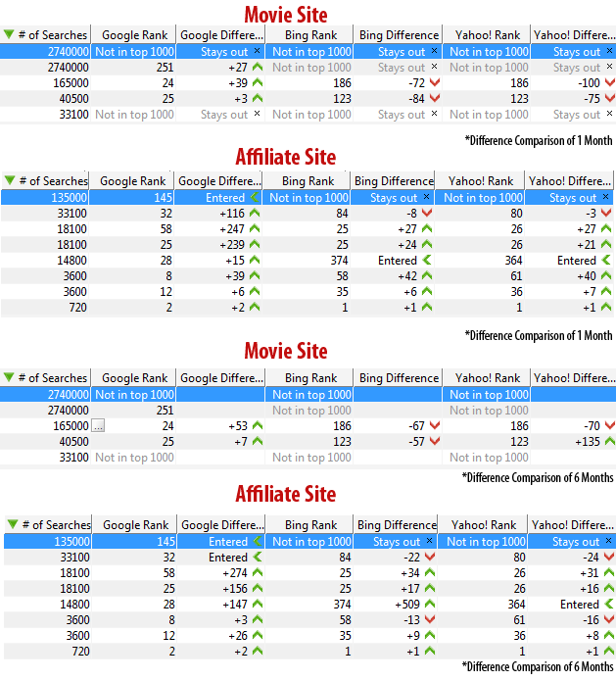Select the +31 Yahoo! Difference cell
The image size is (616, 681).
click(572, 572)
